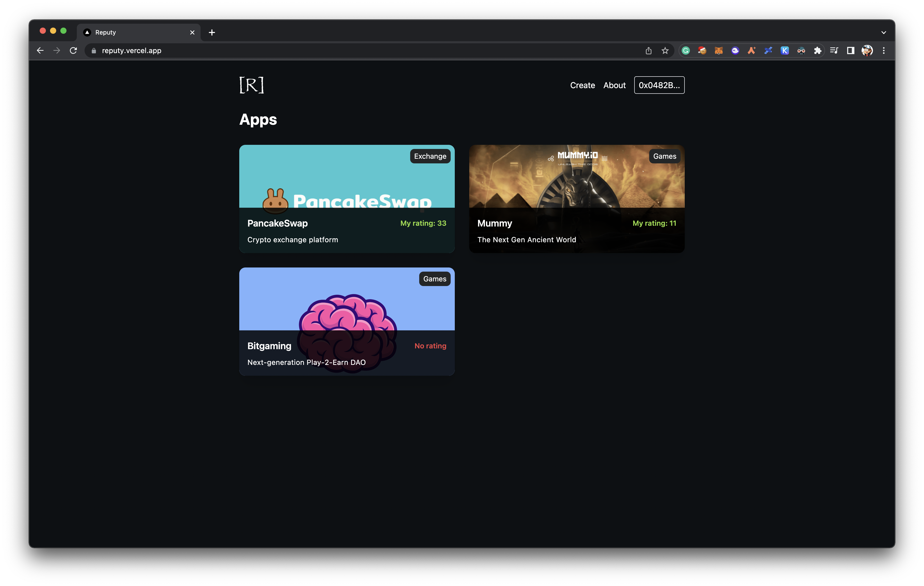Viewport: 924px width, 586px height.
Task: Expand the tab search chevron
Action: 883,32
